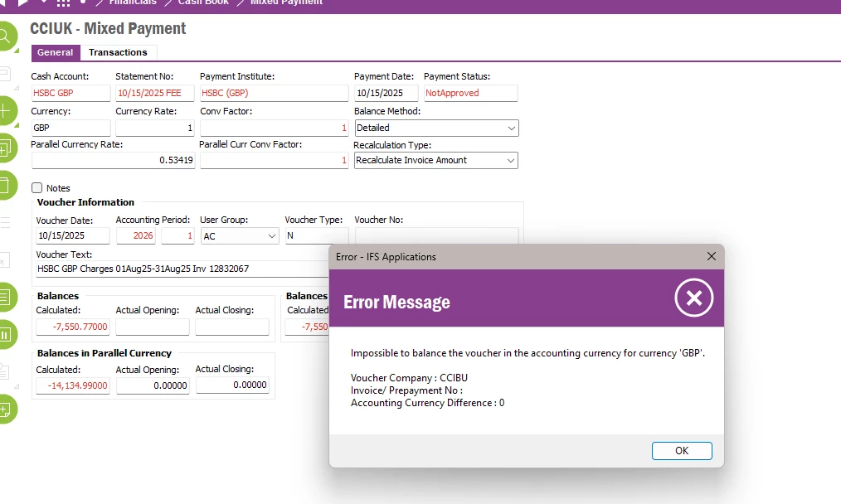Click the 'Voucher Information' group heading
841x504 pixels.
tap(85, 202)
